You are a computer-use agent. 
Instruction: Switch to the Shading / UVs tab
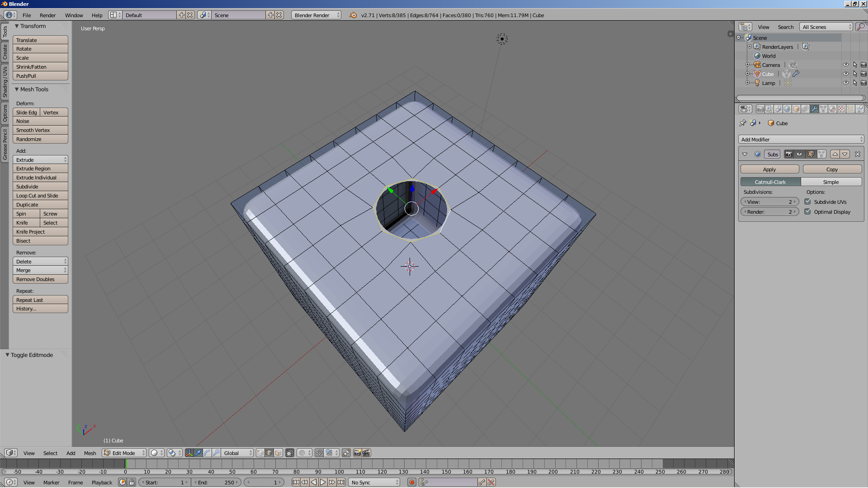pyautogui.click(x=5, y=81)
